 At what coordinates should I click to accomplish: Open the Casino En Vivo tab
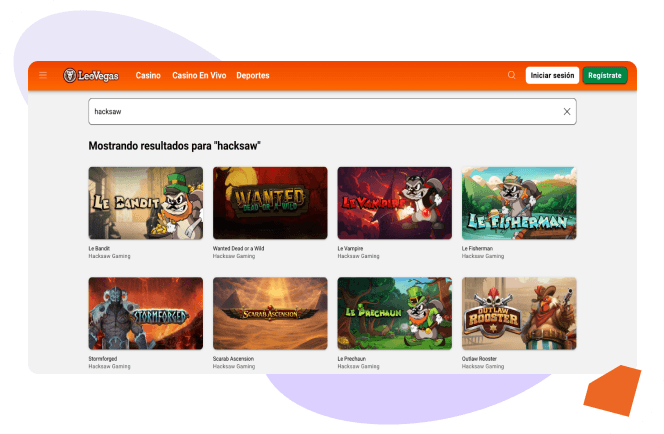[199, 75]
